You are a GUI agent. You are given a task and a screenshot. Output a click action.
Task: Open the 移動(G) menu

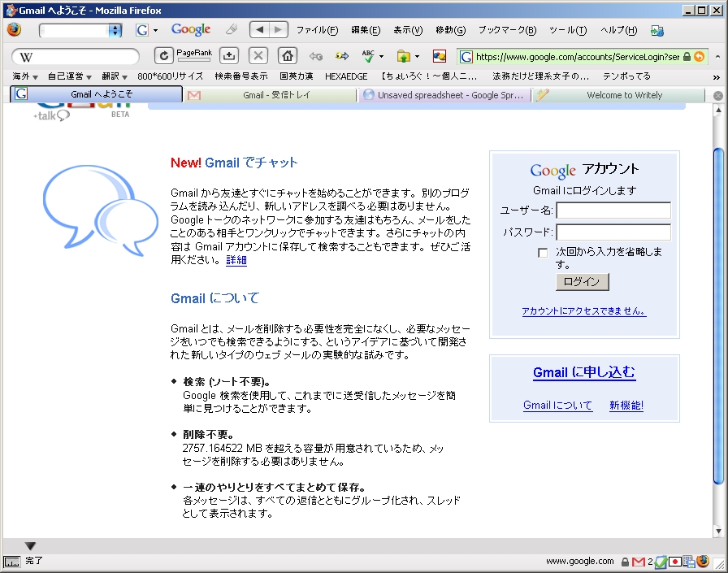(450, 30)
